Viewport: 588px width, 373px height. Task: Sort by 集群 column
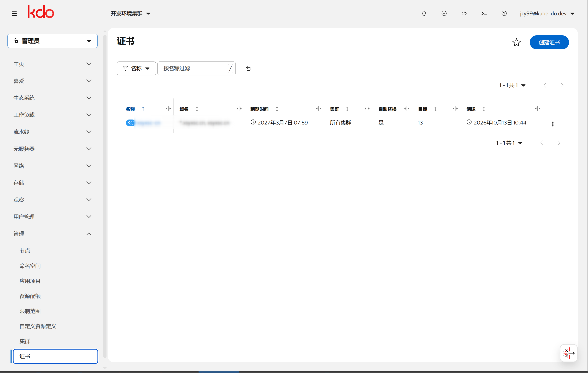coord(347,109)
